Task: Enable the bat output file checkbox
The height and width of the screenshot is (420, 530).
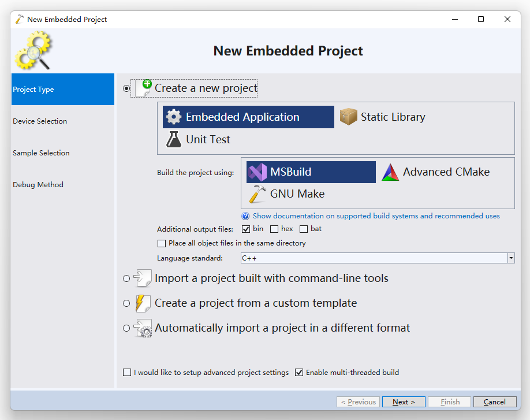Action: coord(304,229)
